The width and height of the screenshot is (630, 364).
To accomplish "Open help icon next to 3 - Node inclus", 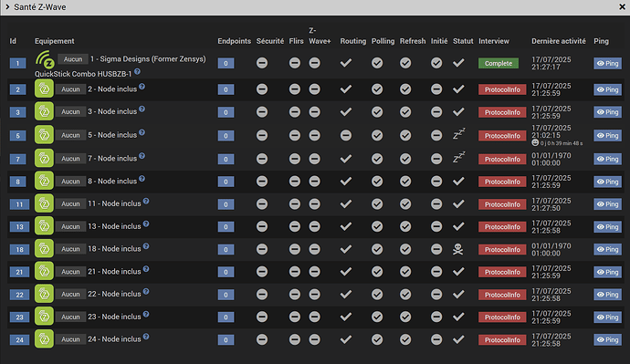I will click(x=142, y=109).
